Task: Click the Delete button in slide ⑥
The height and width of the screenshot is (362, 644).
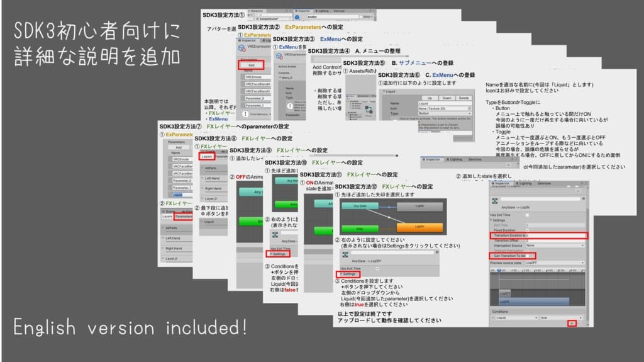Action: [x=464, y=98]
